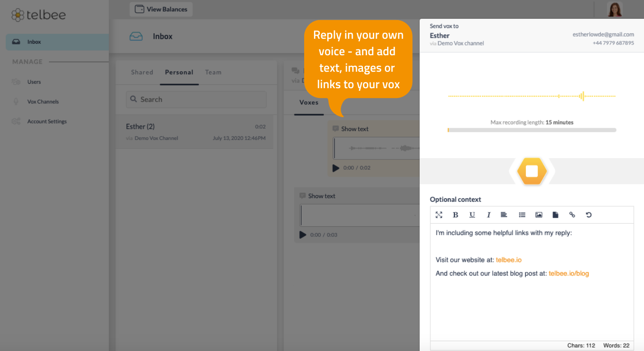Click the speech icon beside second Show text
This screenshot has width=644, height=351.
[x=302, y=196]
